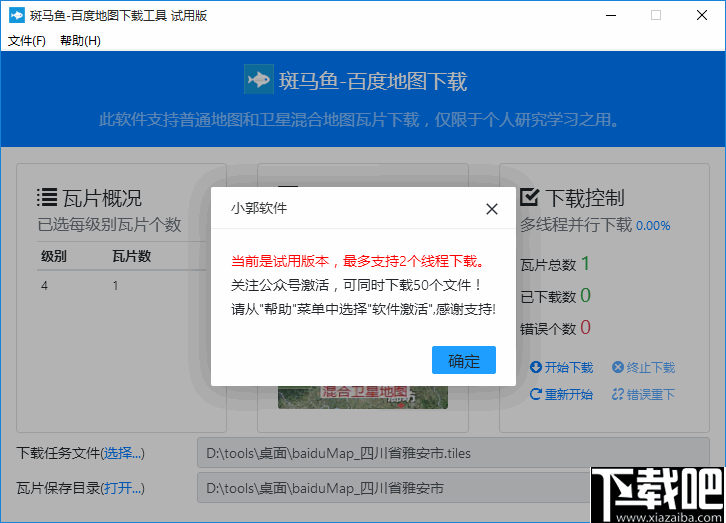
Task: Click the checkbox icon beside 下载控制
Action: [x=529, y=197]
